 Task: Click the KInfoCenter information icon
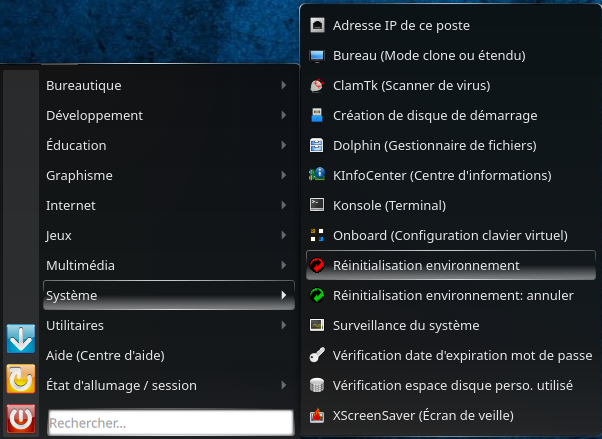(x=317, y=175)
